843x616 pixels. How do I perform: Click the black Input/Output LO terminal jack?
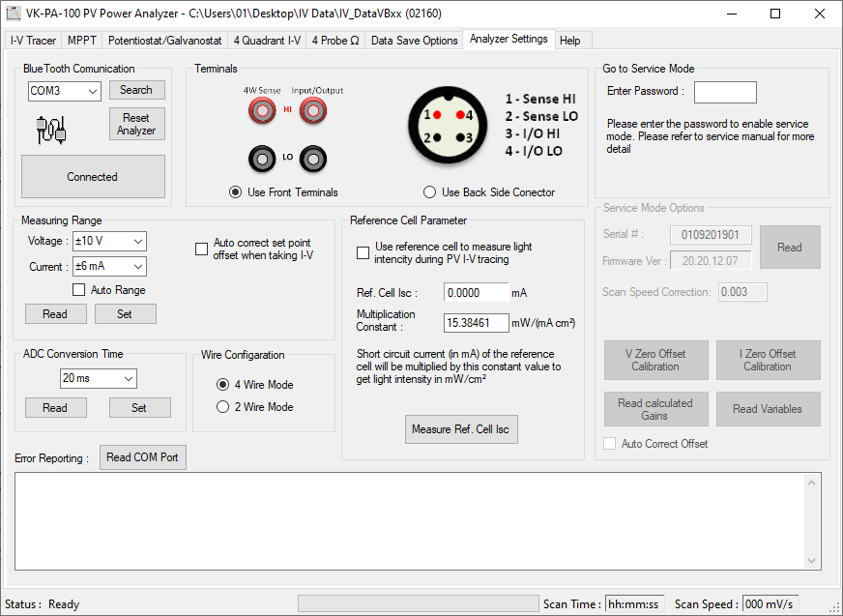313,160
